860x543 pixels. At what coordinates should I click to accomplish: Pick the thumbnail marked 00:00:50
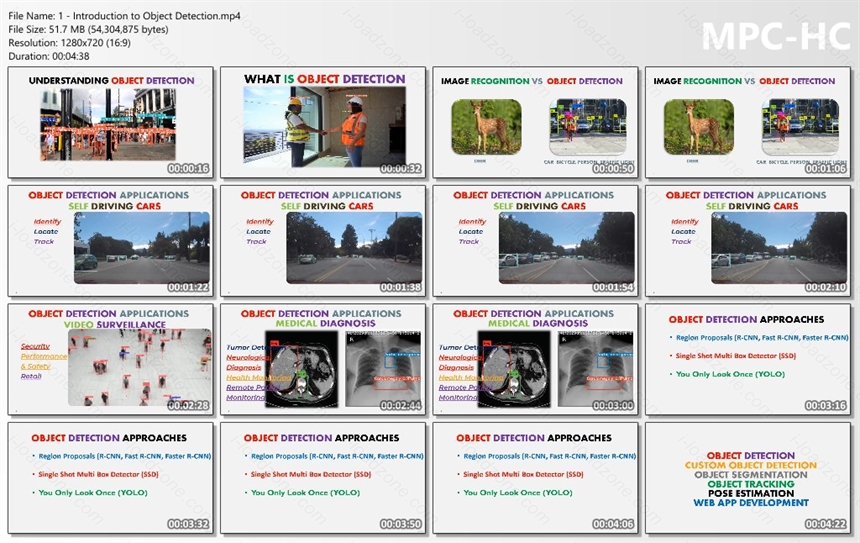click(535, 122)
